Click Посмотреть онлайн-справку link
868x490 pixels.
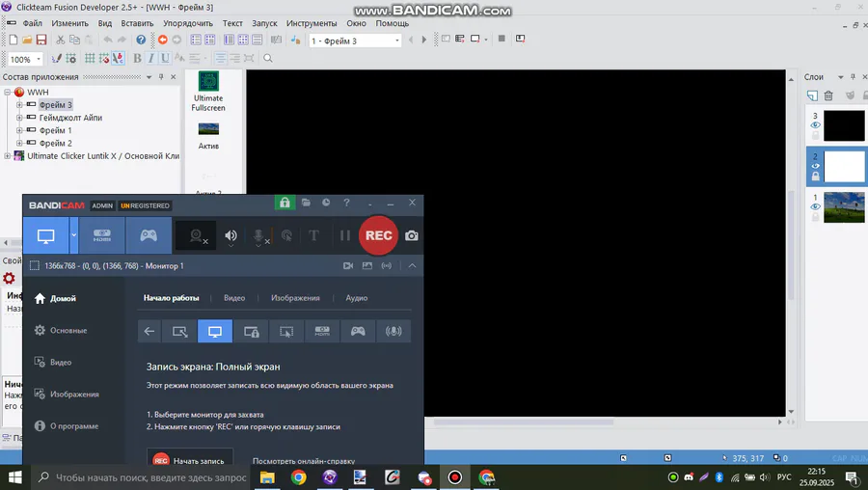(x=304, y=461)
